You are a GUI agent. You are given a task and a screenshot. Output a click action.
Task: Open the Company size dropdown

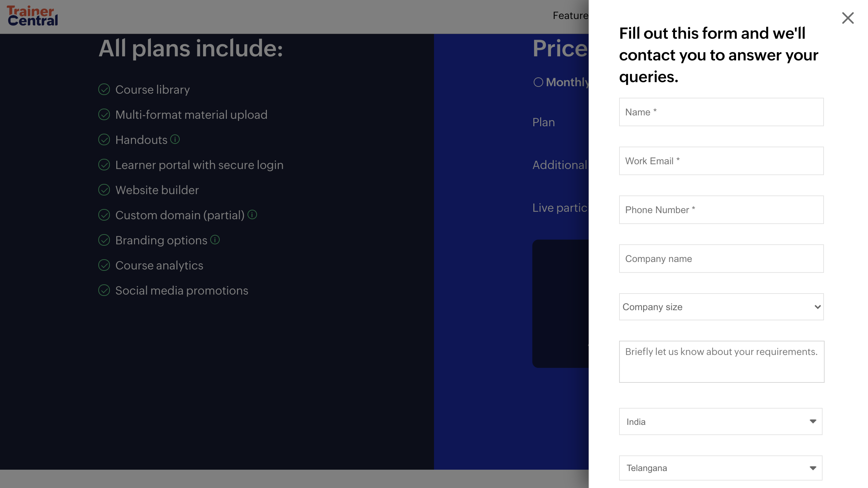coord(721,307)
